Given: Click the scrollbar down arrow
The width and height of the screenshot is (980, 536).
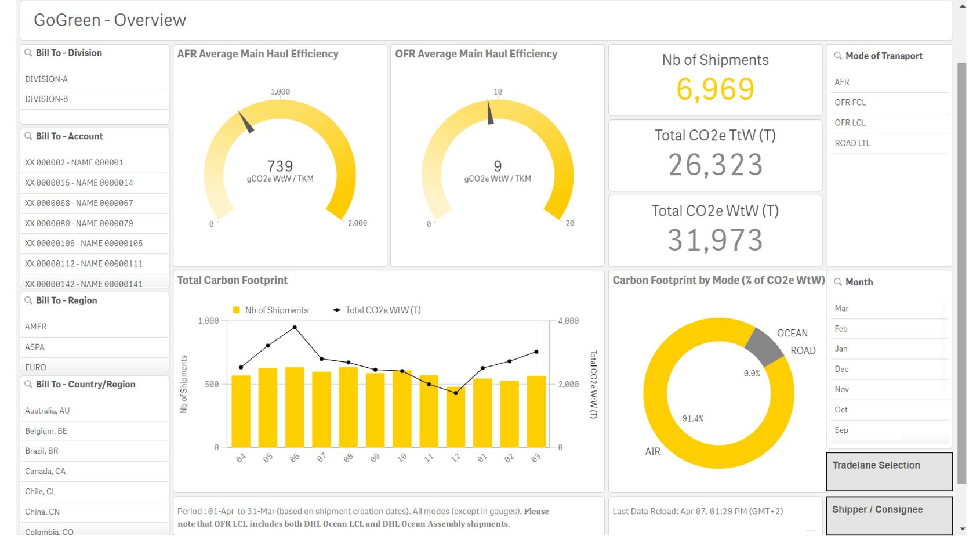Looking at the screenshot, I should point(963,528).
